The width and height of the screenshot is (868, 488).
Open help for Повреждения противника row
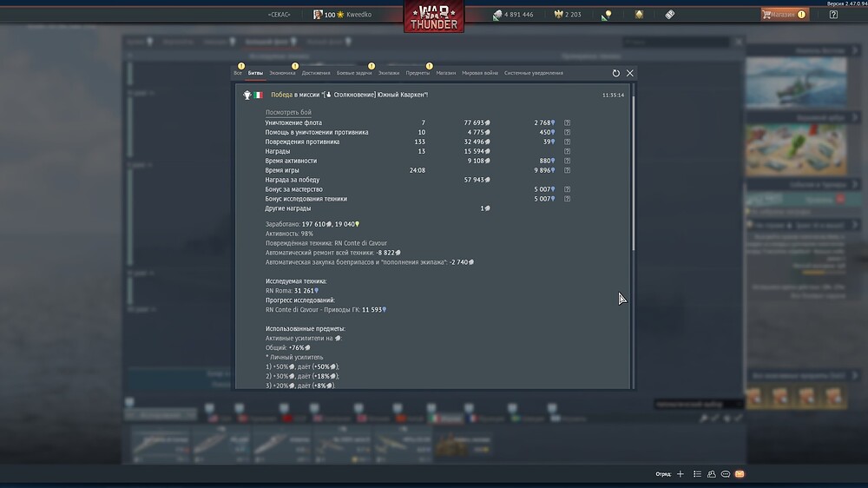tap(567, 142)
